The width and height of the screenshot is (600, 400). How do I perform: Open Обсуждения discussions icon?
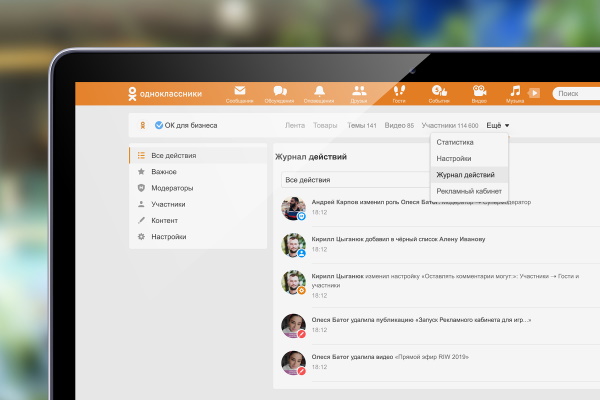(x=280, y=92)
